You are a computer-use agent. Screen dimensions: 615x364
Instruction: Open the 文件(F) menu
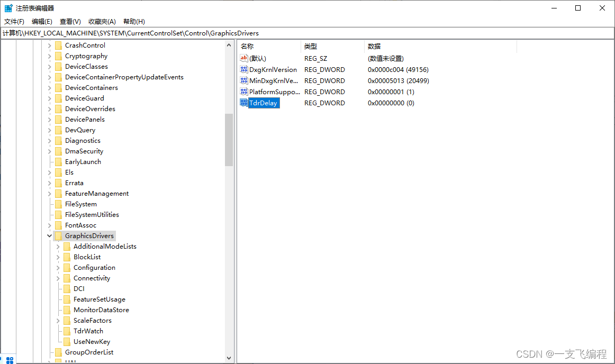[x=14, y=22]
